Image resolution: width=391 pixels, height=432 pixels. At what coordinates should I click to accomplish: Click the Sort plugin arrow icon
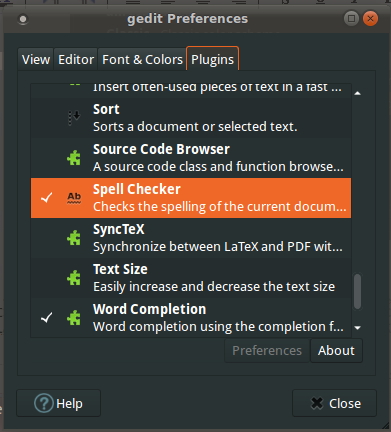coord(74,118)
